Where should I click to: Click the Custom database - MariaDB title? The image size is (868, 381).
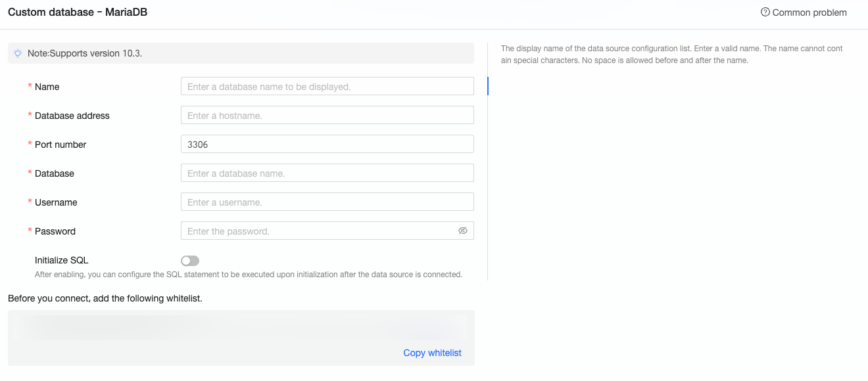pos(78,12)
